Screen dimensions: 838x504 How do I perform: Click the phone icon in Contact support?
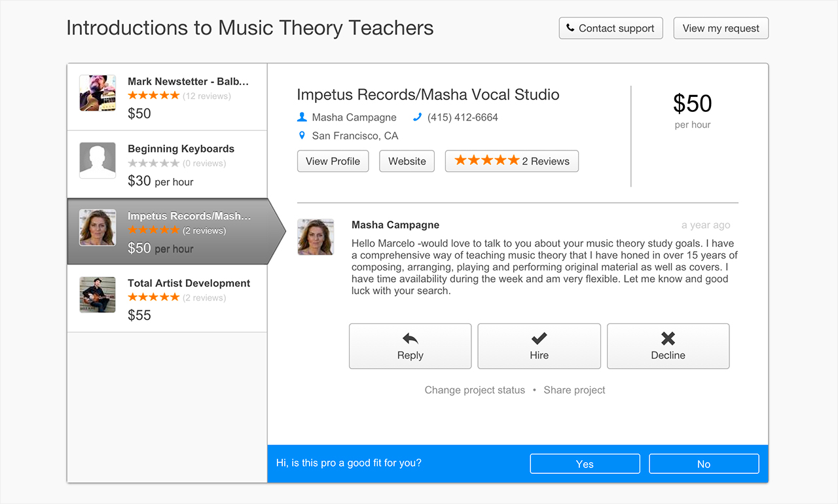[x=570, y=28]
